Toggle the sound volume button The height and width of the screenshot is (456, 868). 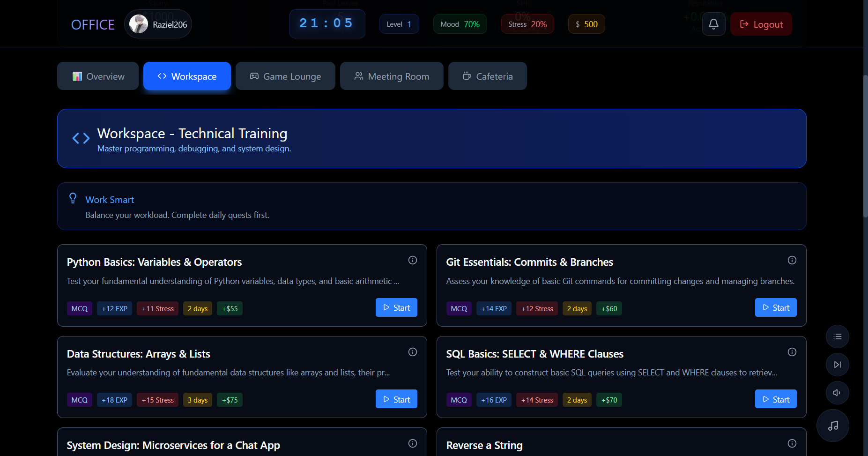pos(838,393)
